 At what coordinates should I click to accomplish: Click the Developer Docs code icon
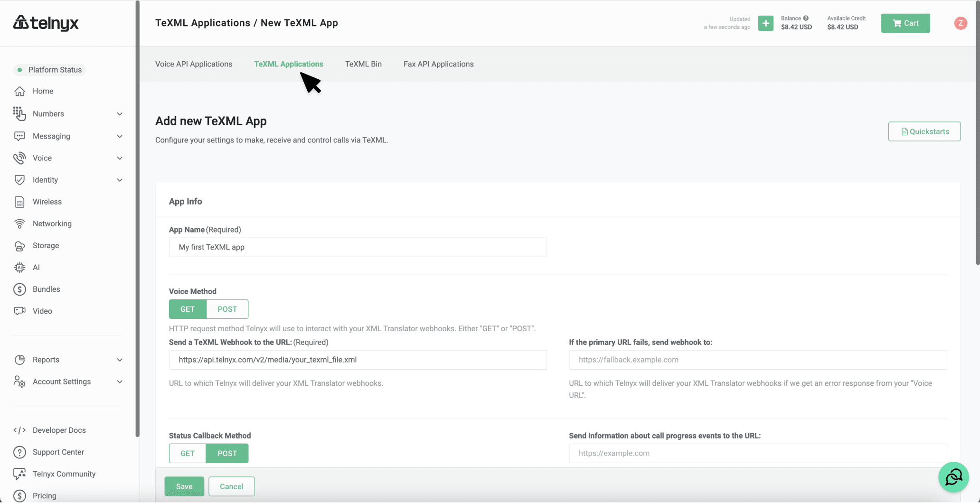[x=19, y=430]
